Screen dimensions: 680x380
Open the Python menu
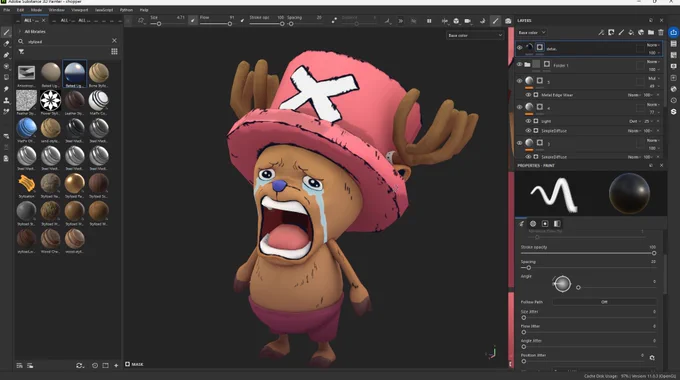[x=126, y=10]
